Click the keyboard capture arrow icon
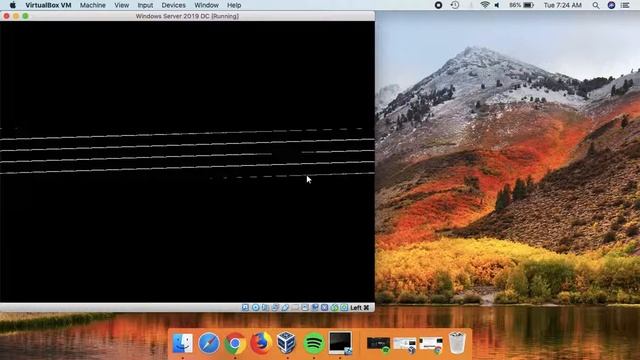This screenshot has width=640, height=360. [344, 307]
